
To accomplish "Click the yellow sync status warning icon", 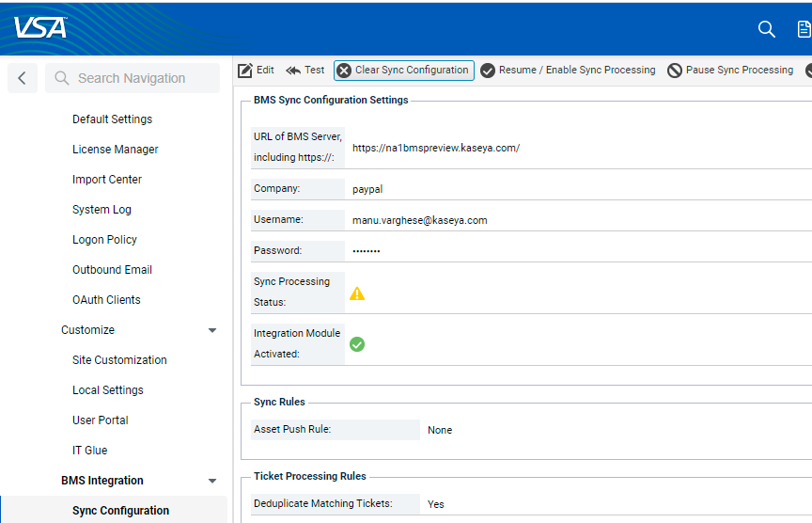I will coord(357,293).
